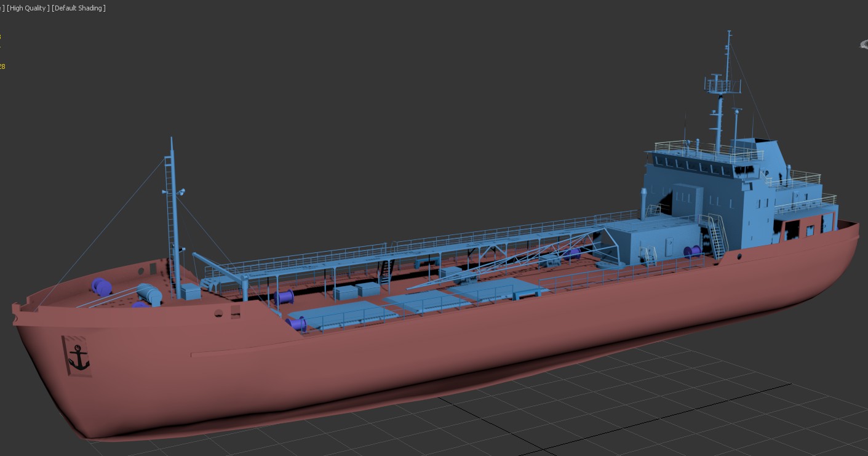Open the Default Shading viewport menu
868x456 pixels.
[79, 8]
